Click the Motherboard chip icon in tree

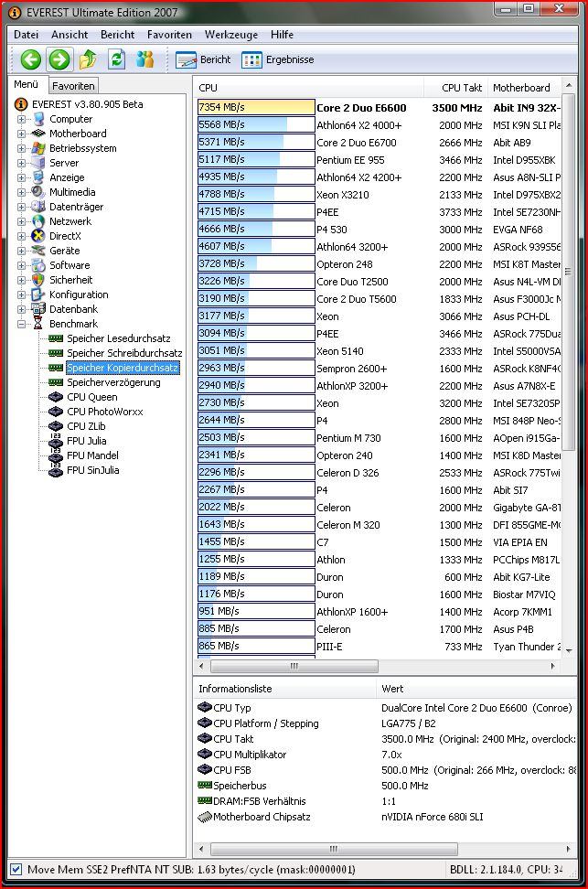click(x=38, y=134)
